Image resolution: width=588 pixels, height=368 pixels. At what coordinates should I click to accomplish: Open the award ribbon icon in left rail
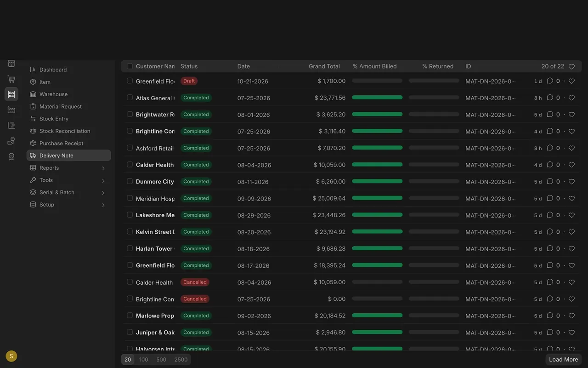11,157
